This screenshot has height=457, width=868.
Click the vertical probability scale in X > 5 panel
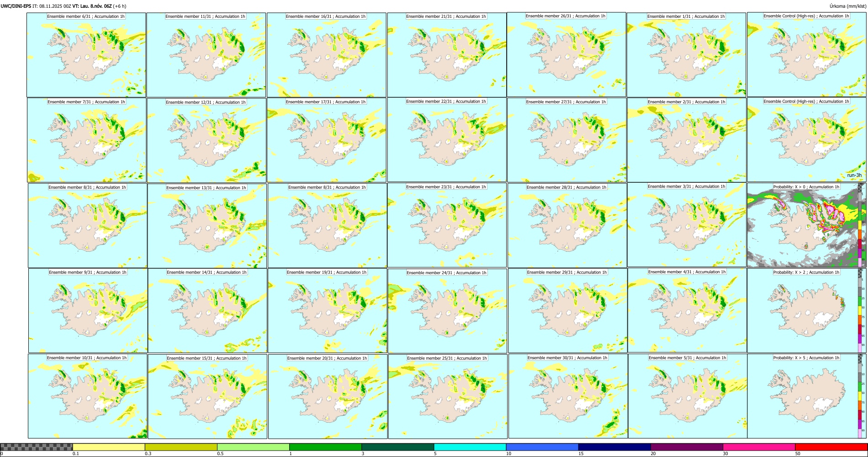861,396
